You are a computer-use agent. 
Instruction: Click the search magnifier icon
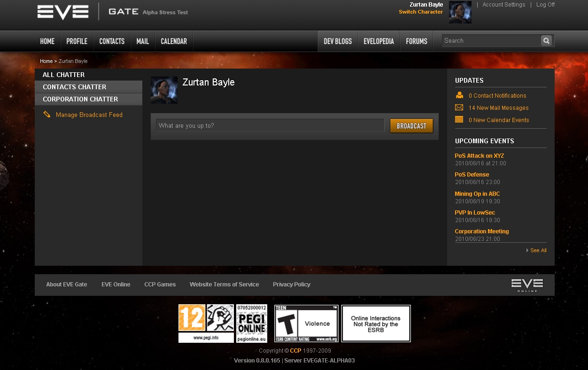pos(546,41)
